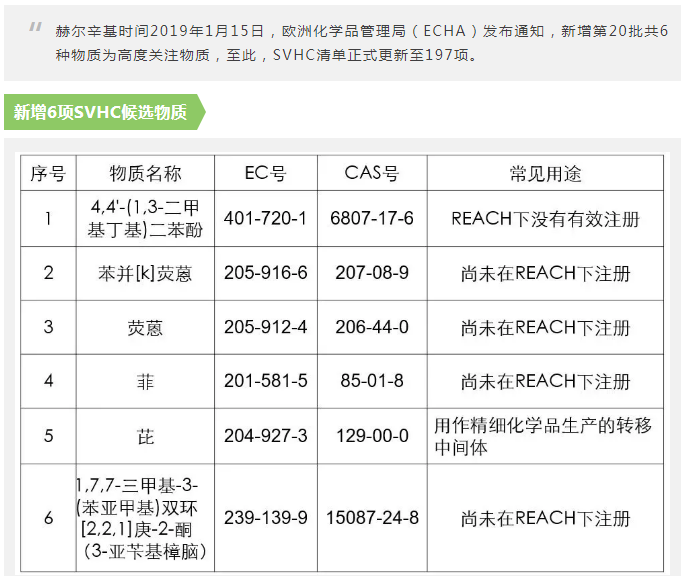This screenshot has height=576, width=682.
Task: Click 尚未在REACH下注册 in the 15087-24-8 row
Action: click(x=545, y=519)
